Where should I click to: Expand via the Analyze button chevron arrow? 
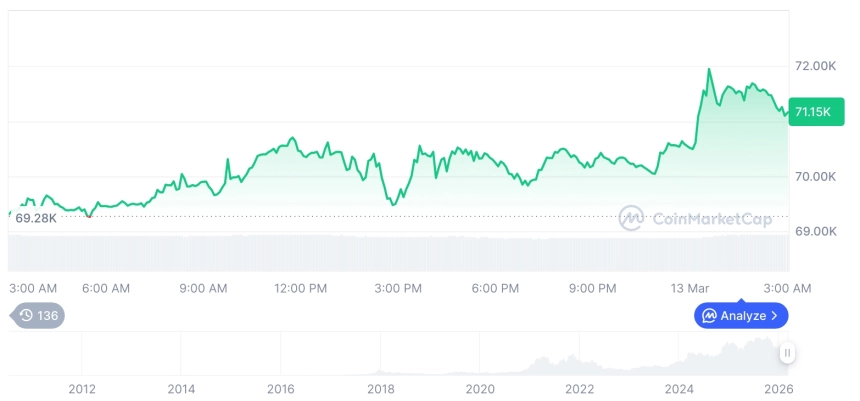coord(774,316)
